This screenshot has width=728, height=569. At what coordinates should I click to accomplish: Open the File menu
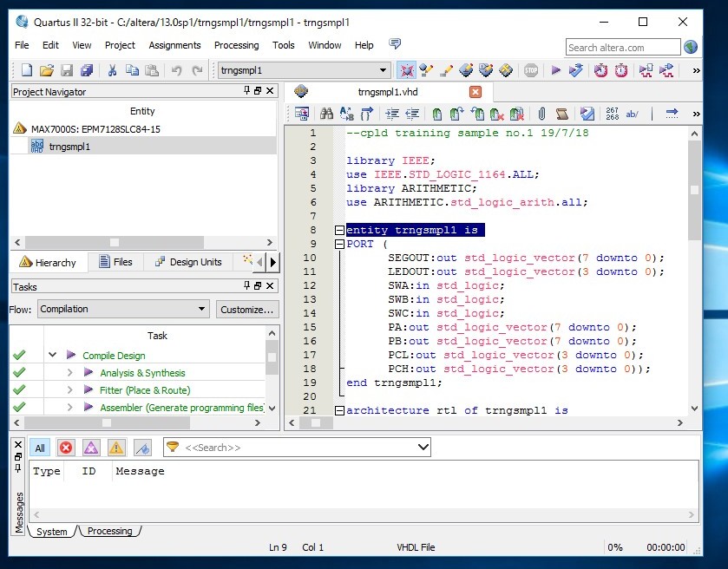22,45
